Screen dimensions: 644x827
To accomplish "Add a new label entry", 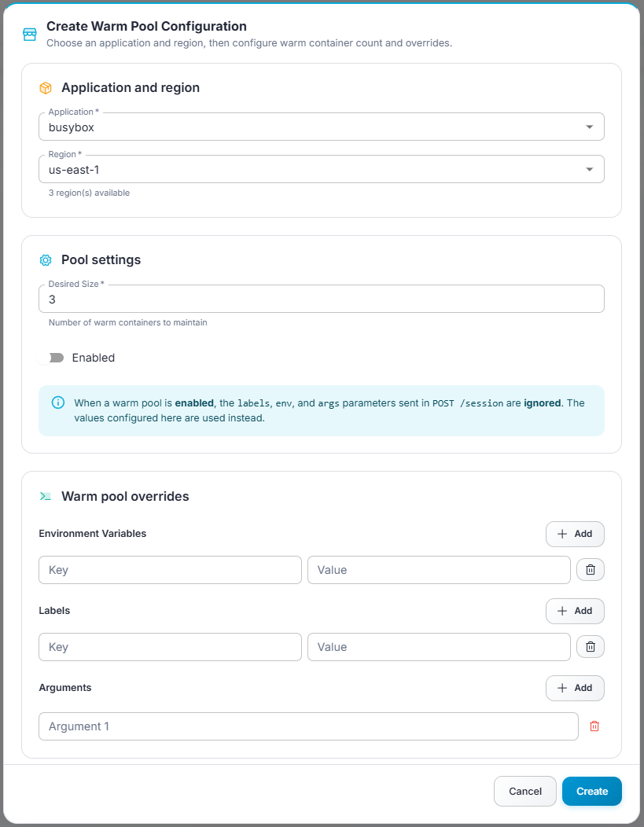I will 575,611.
